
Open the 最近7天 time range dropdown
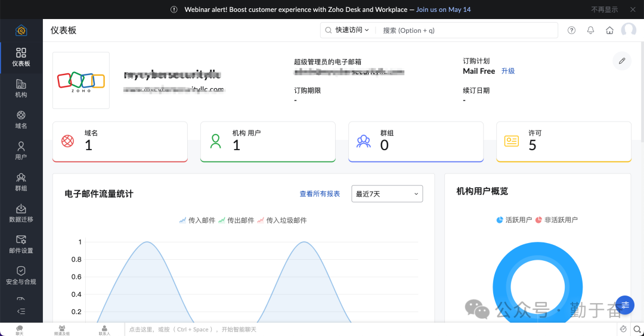click(387, 194)
